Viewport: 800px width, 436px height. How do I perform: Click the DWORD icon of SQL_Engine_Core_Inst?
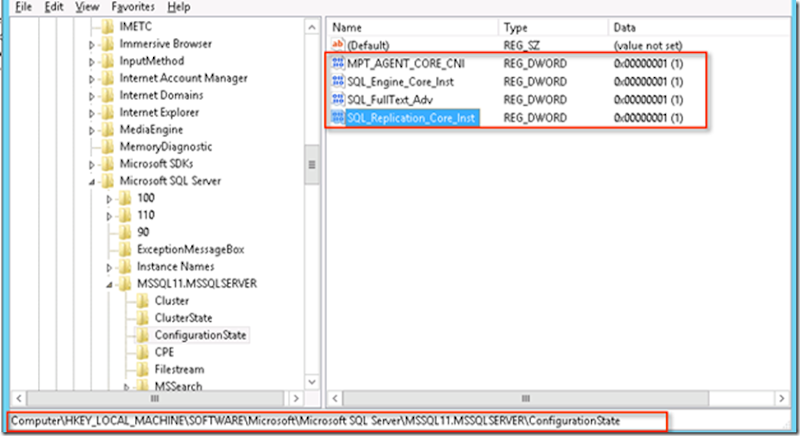(x=338, y=82)
